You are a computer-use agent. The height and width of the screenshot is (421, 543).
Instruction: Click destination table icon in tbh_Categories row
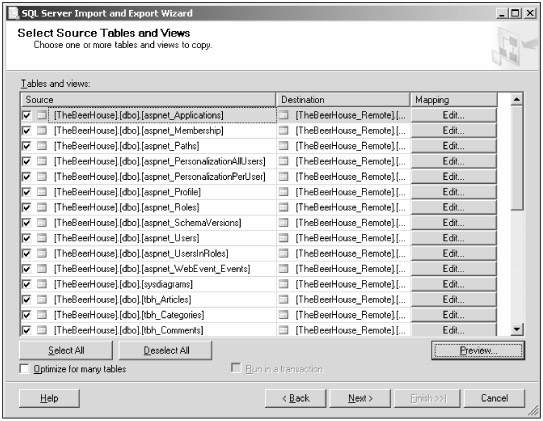(284, 314)
